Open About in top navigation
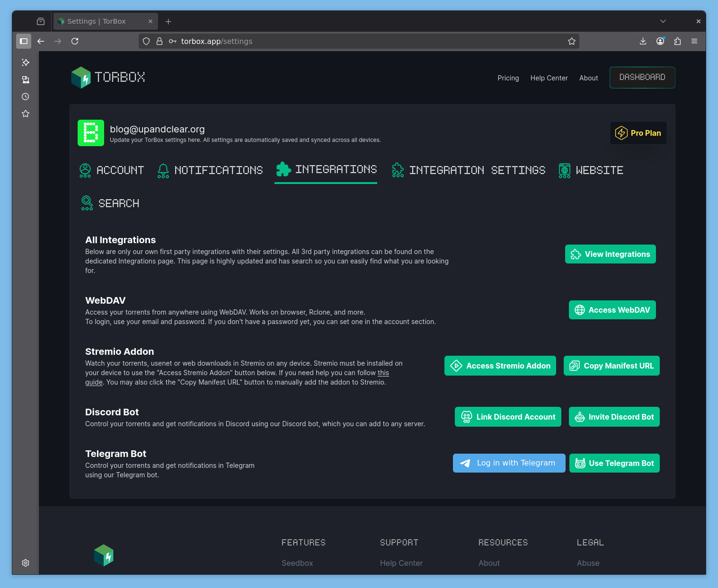This screenshot has width=718, height=588. 588,78
